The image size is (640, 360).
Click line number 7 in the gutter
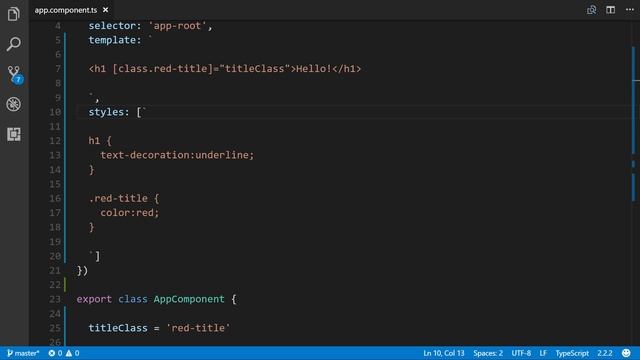[x=58, y=69]
